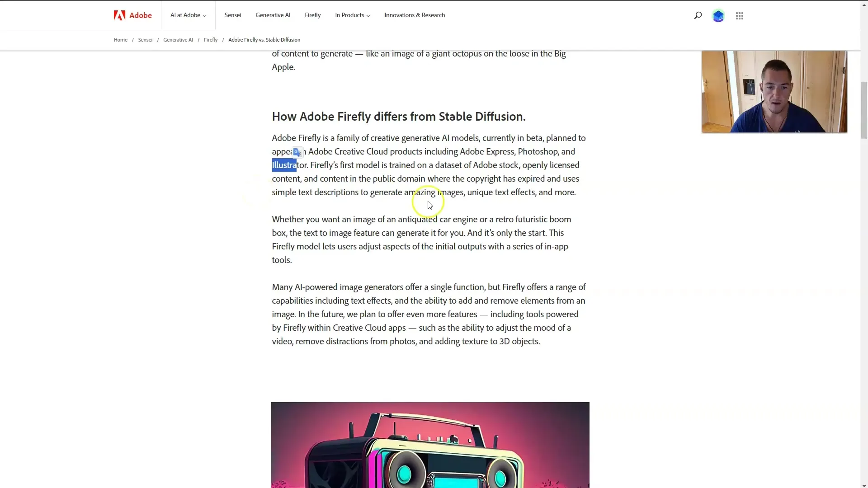The width and height of the screenshot is (868, 488).
Task: Expand the In Products dropdown menu
Action: 352,15
